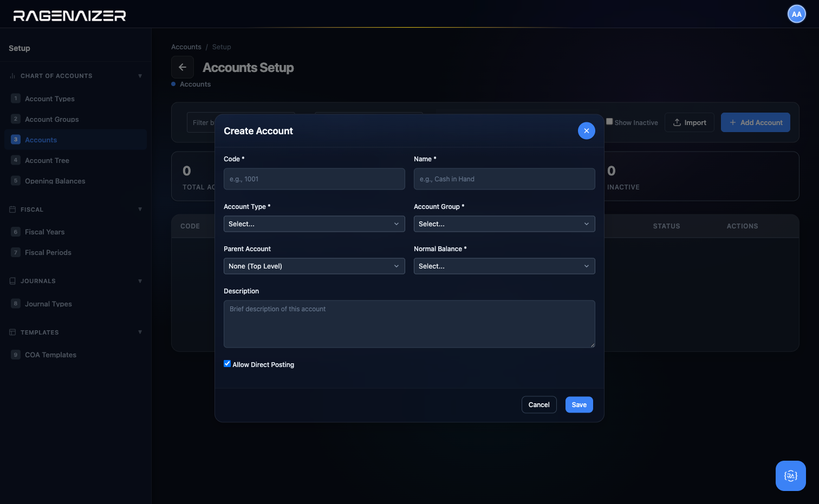Image resolution: width=819 pixels, height=504 pixels.
Task: Click the Chart of Accounts section icon
Action: point(12,76)
